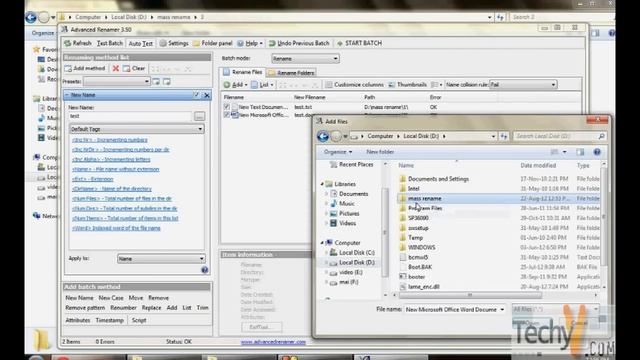The width and height of the screenshot is (640, 360).
Task: Click the horizontal scrollbar in file list
Action: [469, 295]
